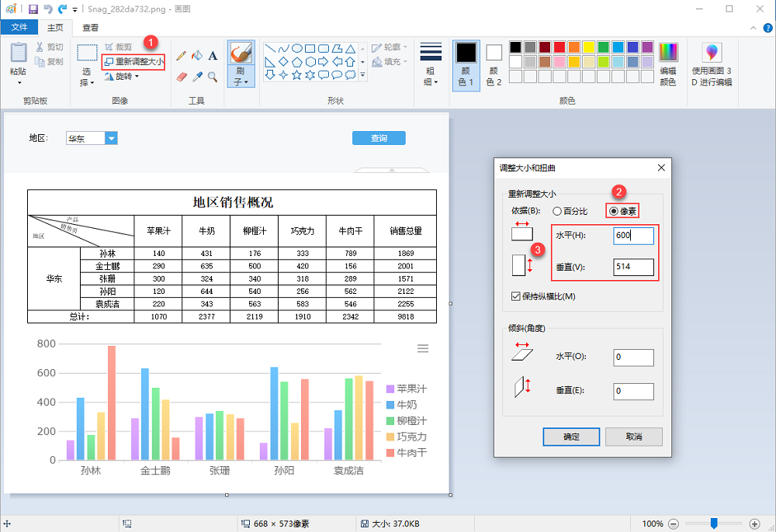Click the Undo arrow in title bar
The height and width of the screenshot is (532, 776).
(48, 9)
